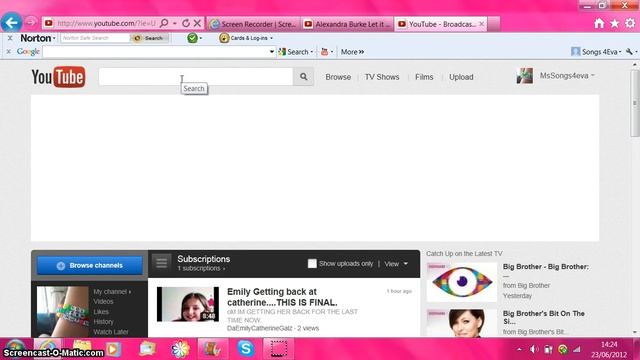Open the Watch Later sidebar link
The height and width of the screenshot is (360, 640).
pos(111,332)
